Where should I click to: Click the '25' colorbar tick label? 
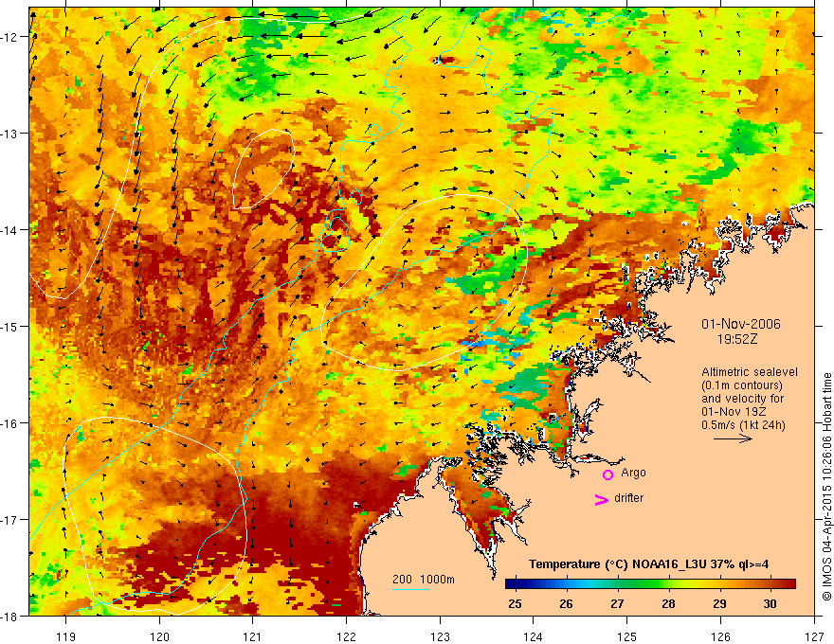pyautogui.click(x=515, y=603)
